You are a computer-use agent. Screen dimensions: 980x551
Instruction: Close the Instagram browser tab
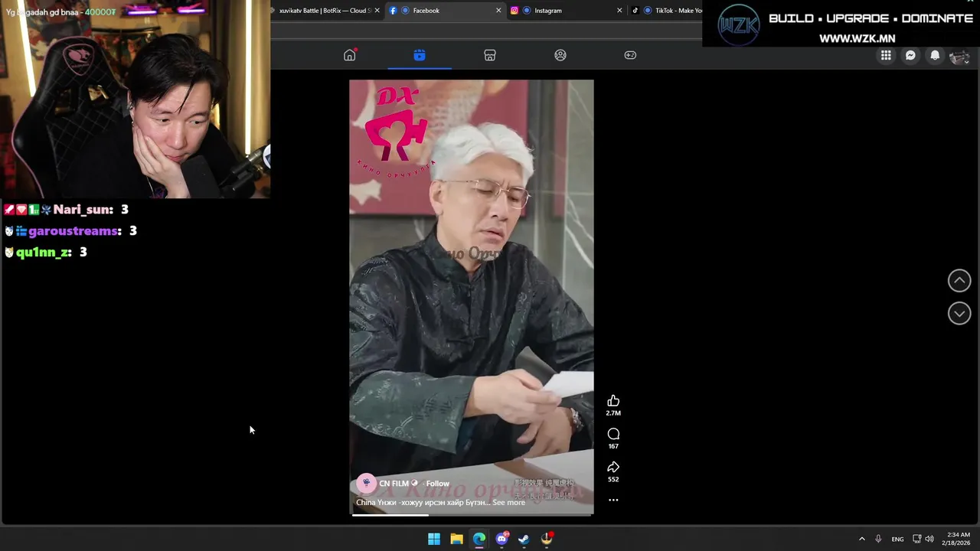(619, 11)
